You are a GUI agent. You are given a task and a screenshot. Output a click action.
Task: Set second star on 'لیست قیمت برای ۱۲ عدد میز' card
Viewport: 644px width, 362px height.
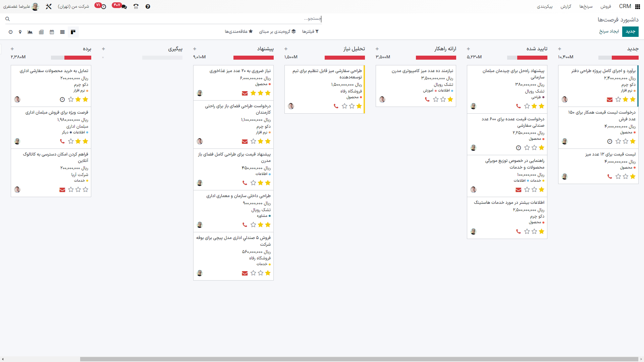click(x=626, y=177)
